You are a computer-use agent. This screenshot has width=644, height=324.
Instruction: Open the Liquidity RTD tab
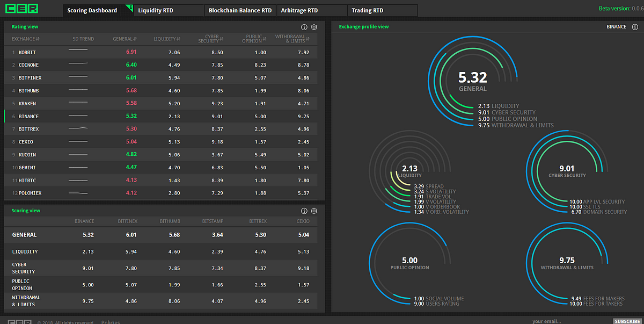click(169, 10)
